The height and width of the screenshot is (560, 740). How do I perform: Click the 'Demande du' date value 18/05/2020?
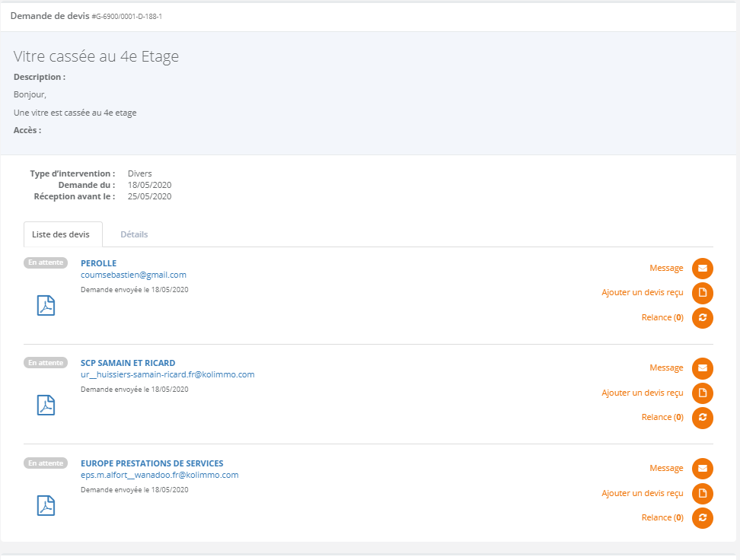coord(150,185)
